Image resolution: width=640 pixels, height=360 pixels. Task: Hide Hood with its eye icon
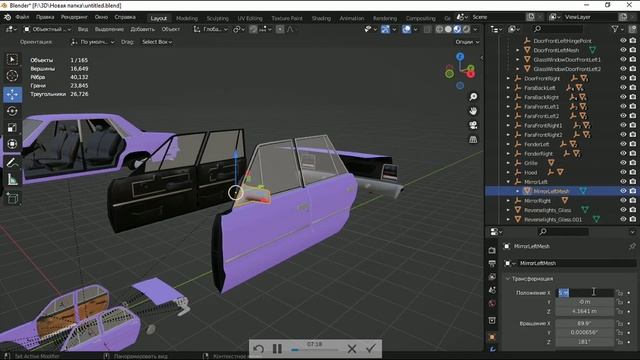click(623, 172)
